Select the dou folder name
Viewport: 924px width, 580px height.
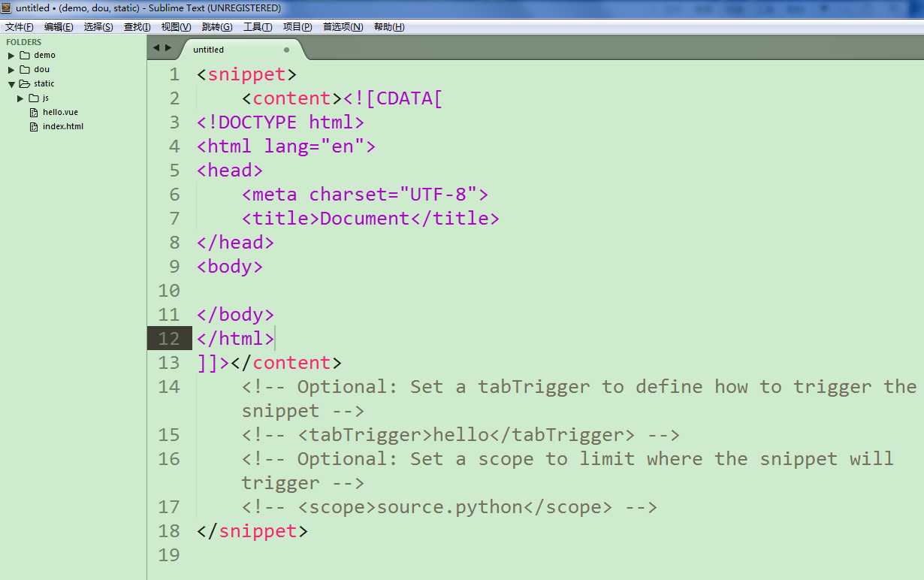41,69
